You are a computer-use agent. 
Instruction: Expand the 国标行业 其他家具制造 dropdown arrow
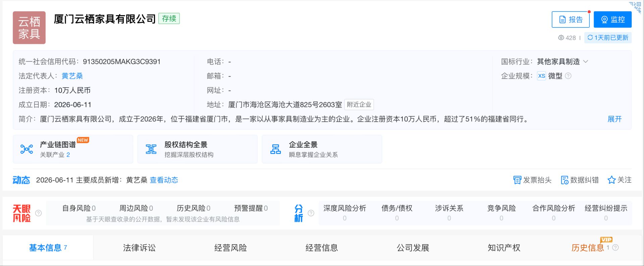[586, 61]
